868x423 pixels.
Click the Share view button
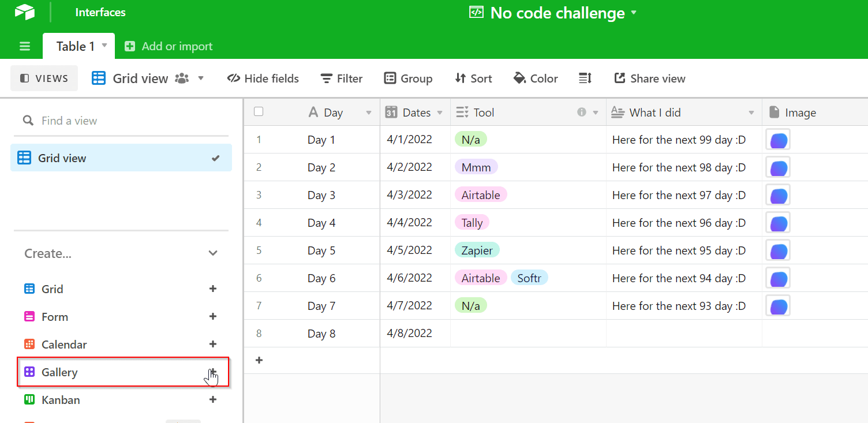click(x=650, y=78)
